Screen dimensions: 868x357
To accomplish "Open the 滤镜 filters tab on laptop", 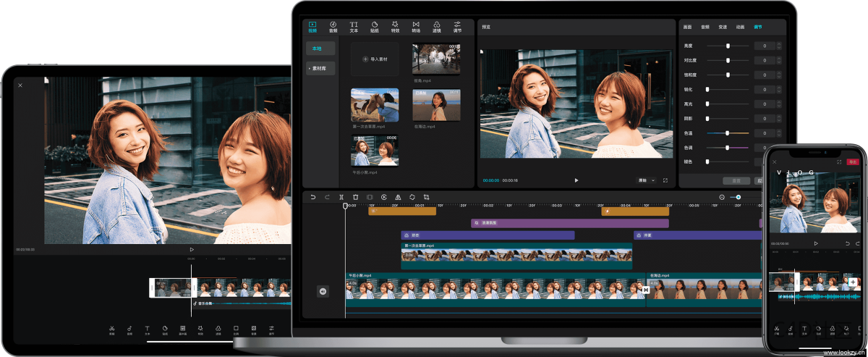I will point(437,27).
